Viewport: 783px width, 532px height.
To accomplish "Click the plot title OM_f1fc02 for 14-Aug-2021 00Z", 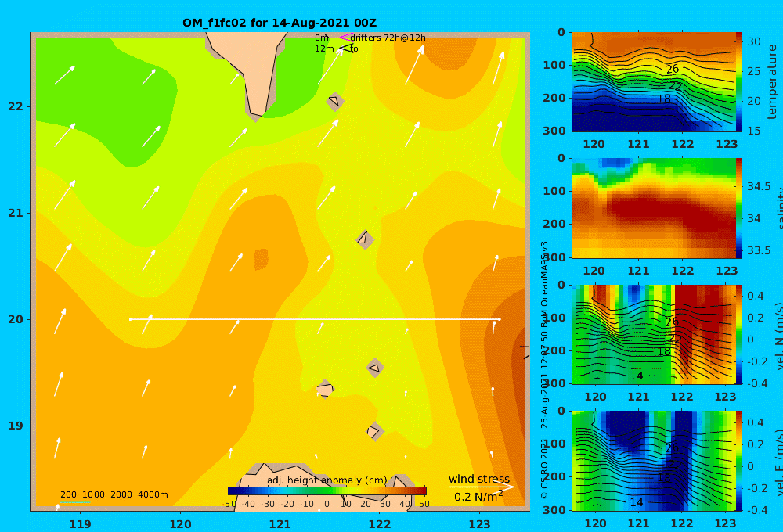I will [280, 23].
